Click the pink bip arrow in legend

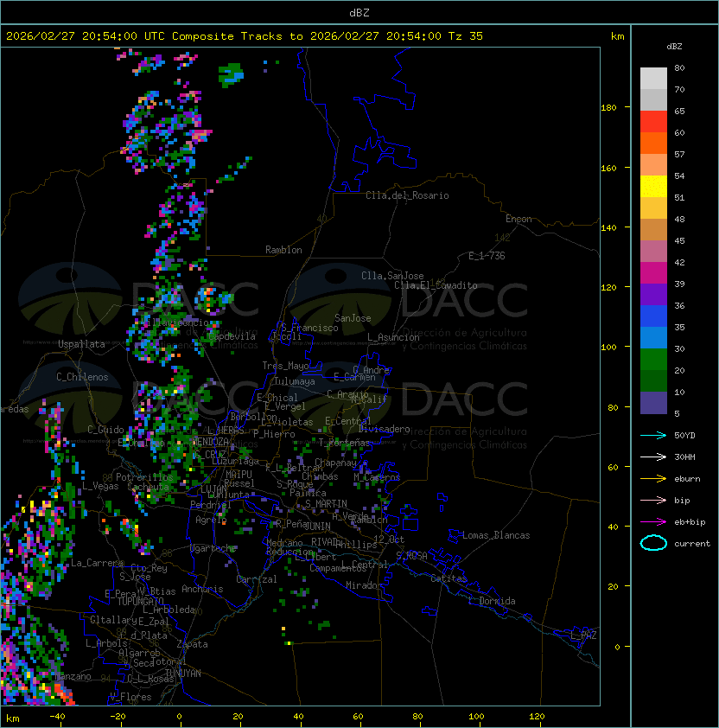point(653,500)
